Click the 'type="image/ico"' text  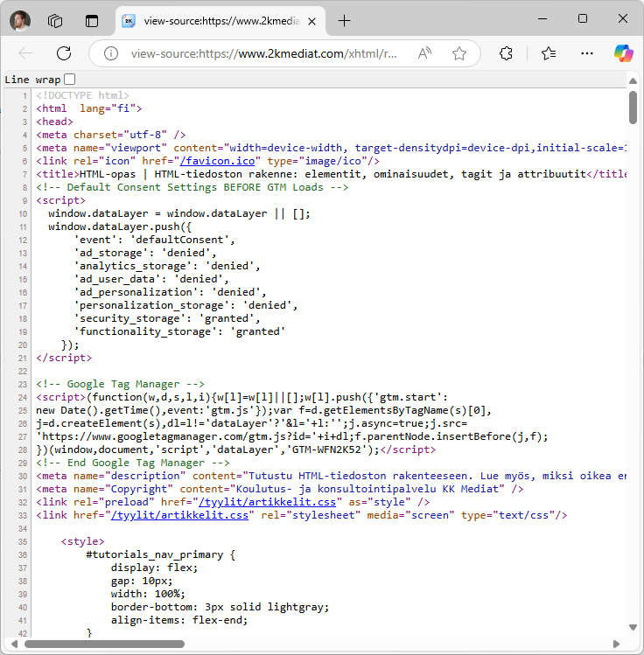[x=318, y=161]
